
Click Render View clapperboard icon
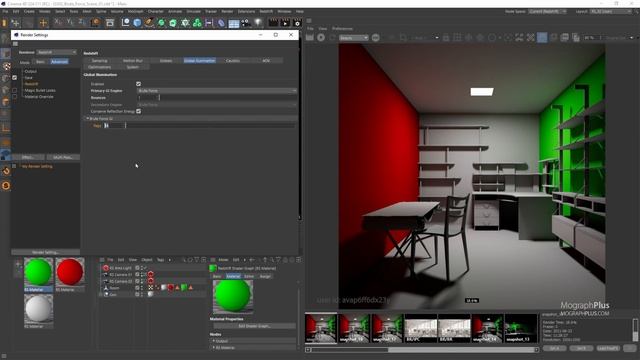point(273,22)
